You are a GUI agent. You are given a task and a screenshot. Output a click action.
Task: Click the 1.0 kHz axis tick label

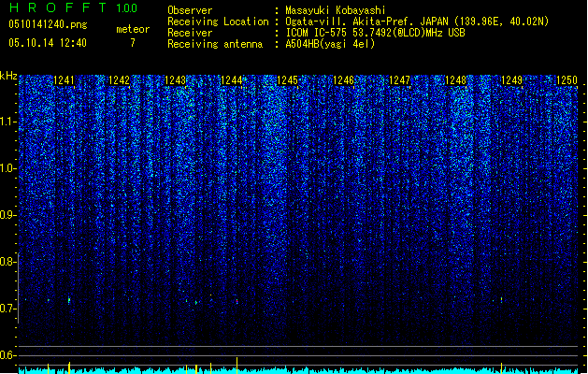[x=7, y=168]
